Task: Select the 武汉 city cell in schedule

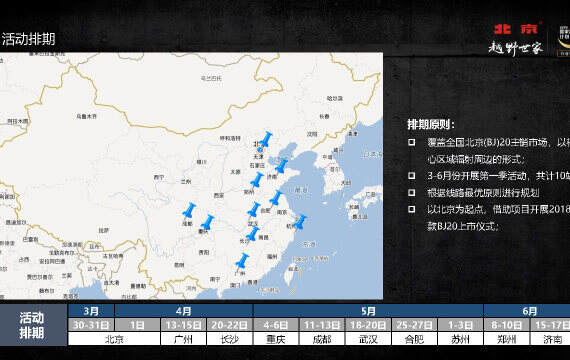Action: (368, 339)
